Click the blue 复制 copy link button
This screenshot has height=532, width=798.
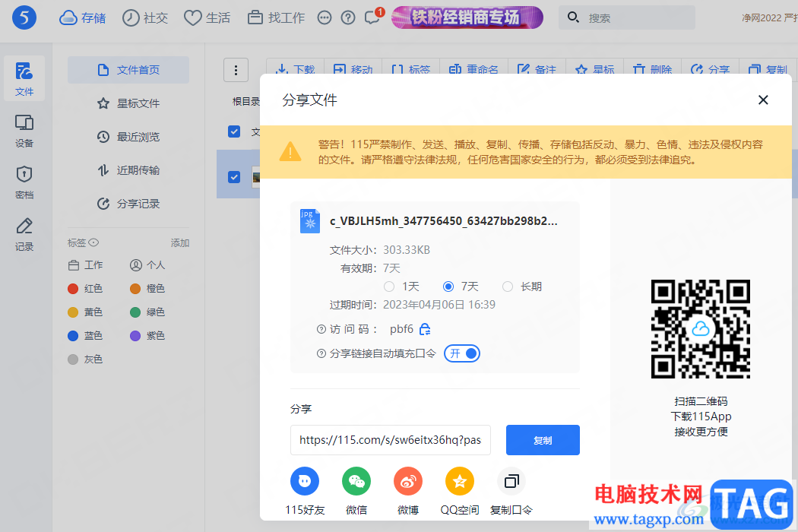543,440
